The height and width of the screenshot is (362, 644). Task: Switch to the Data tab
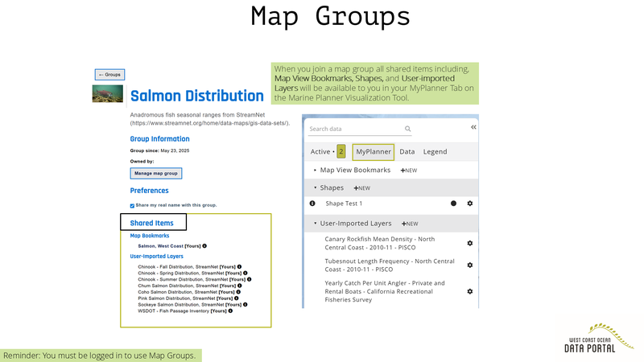click(407, 151)
